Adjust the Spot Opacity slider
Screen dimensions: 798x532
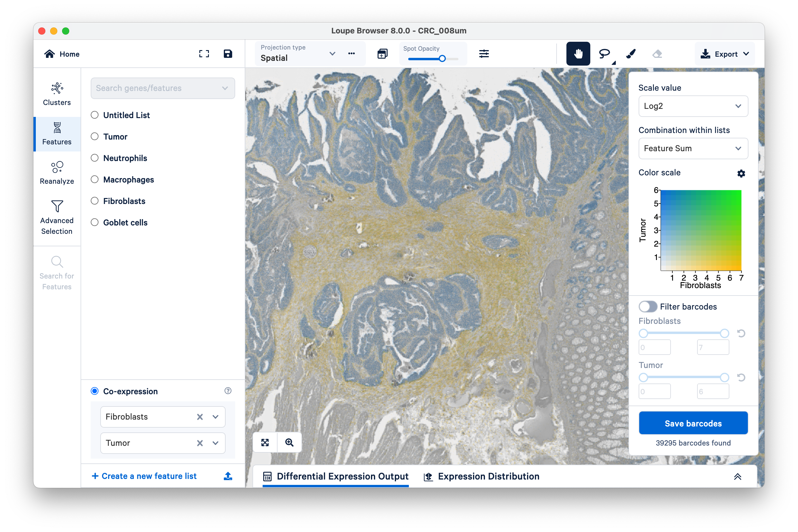(442, 59)
